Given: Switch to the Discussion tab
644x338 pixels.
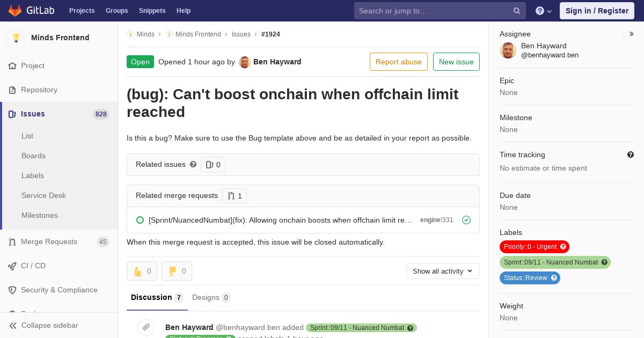Looking at the screenshot, I should (157, 297).
